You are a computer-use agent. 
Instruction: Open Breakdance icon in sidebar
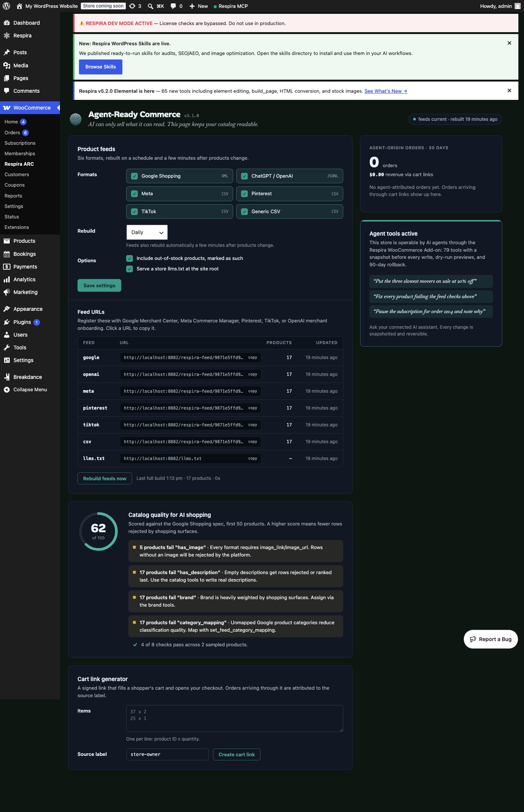pos(7,377)
